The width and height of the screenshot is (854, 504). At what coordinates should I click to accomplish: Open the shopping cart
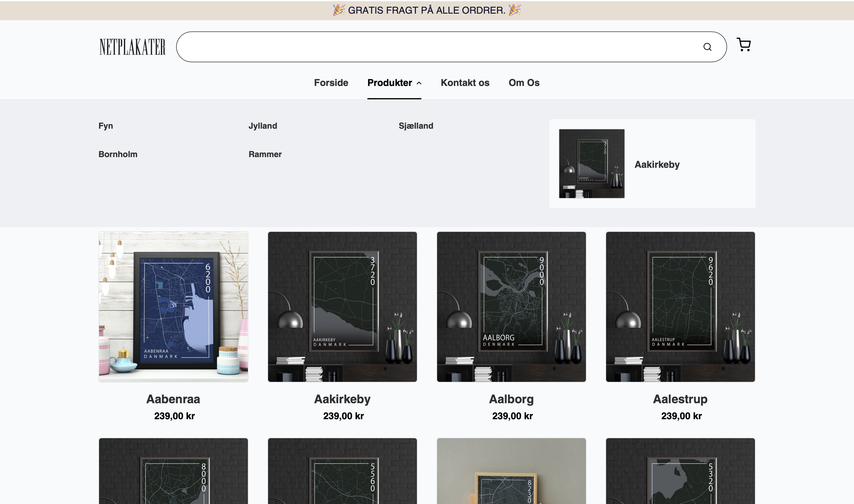coord(743,45)
